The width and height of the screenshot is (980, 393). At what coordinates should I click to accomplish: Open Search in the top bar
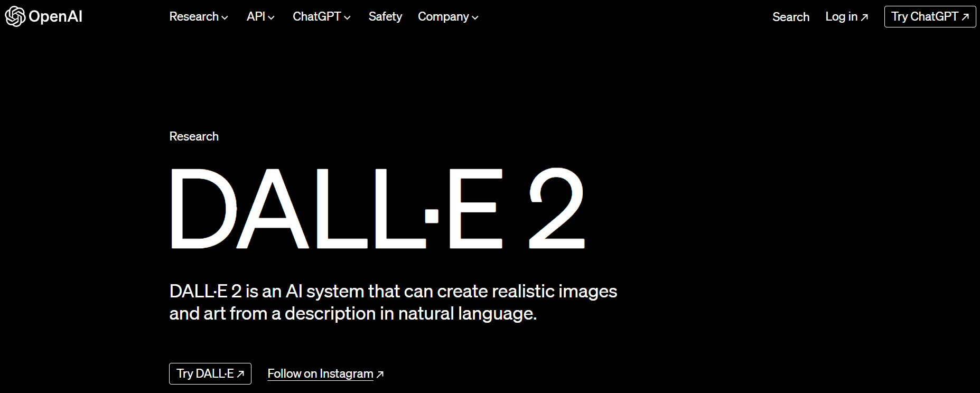[791, 17]
